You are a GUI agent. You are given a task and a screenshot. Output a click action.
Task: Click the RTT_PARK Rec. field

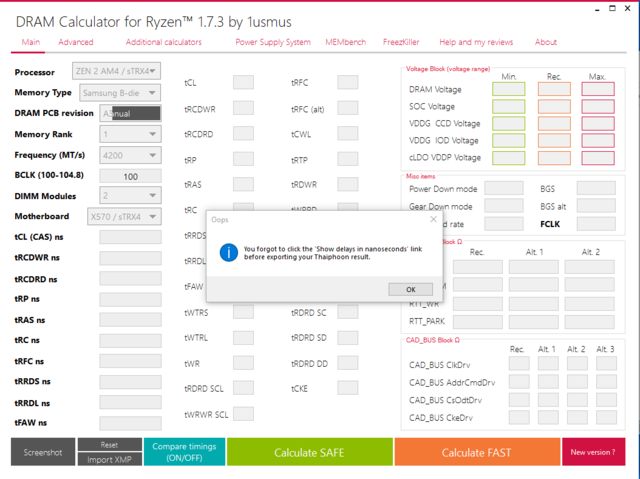[478, 322]
